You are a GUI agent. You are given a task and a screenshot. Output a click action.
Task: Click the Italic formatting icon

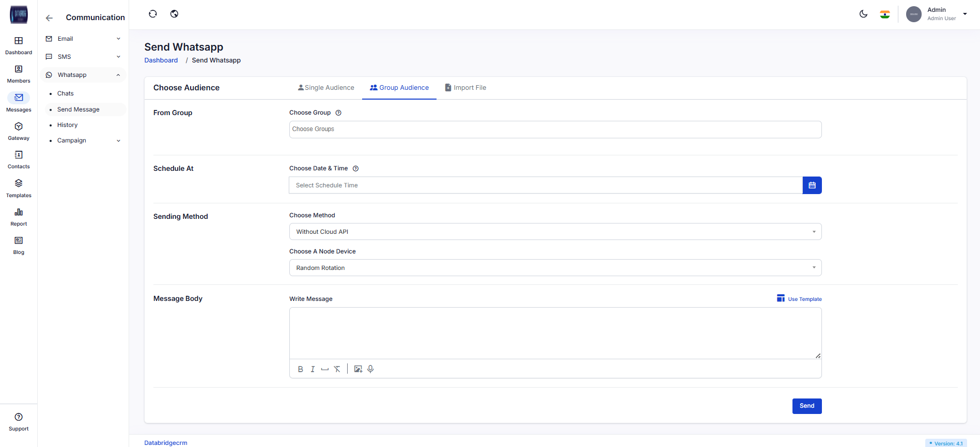(x=313, y=369)
